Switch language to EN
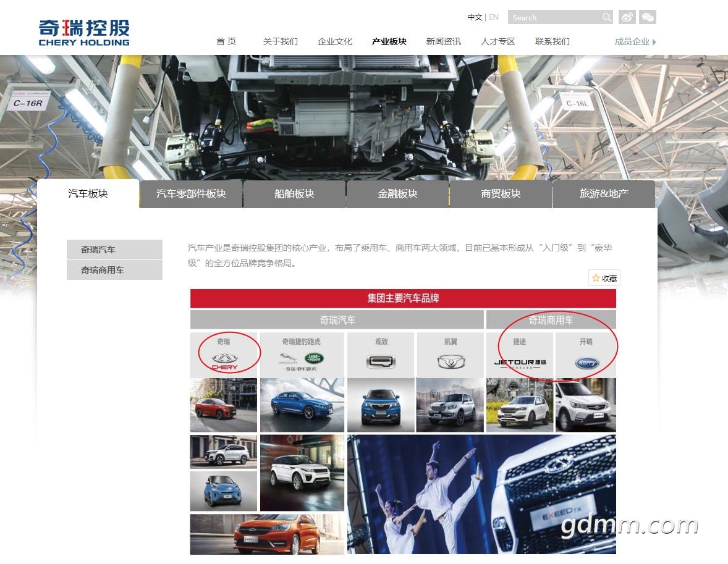The height and width of the screenshot is (564, 728). (x=493, y=17)
